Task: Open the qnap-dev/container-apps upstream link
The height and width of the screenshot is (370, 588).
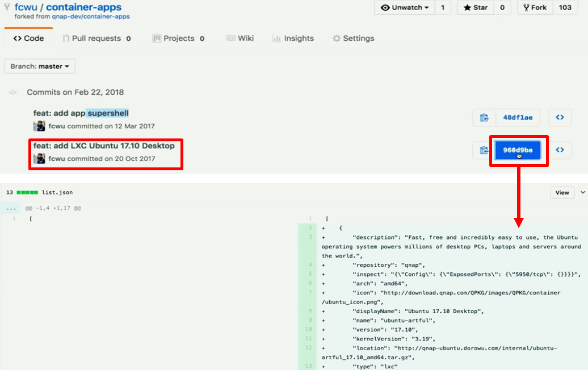Action: point(91,16)
